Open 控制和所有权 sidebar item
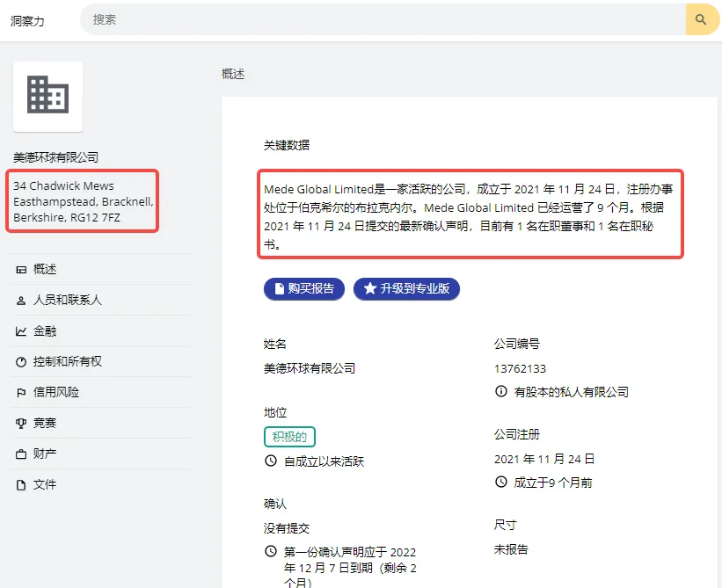The width and height of the screenshot is (722, 588). click(100, 361)
